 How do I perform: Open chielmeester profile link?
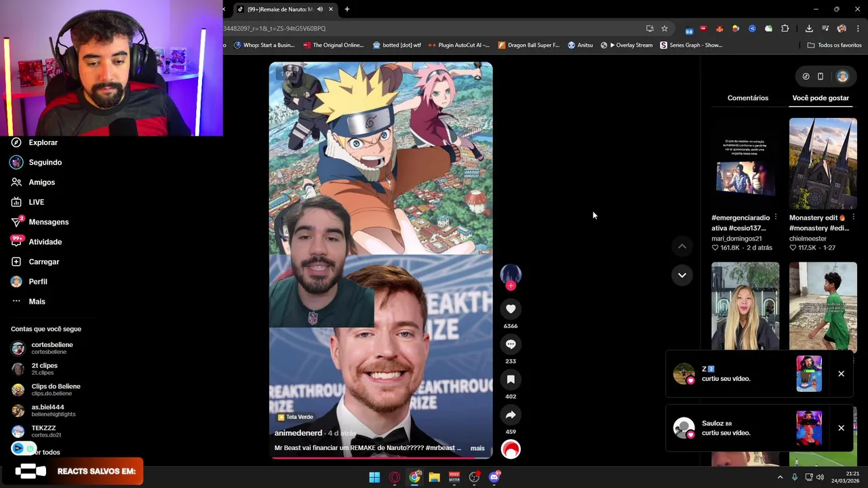tap(808, 239)
